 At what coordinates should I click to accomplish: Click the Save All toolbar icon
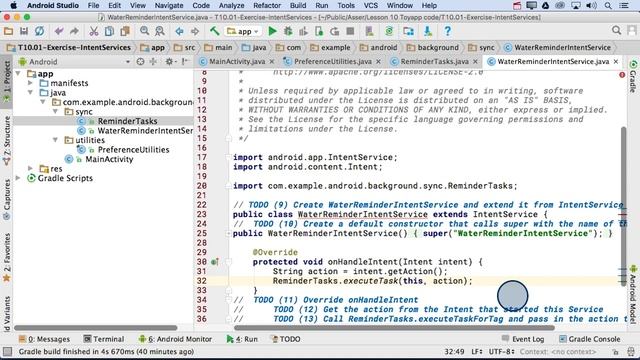24,31
